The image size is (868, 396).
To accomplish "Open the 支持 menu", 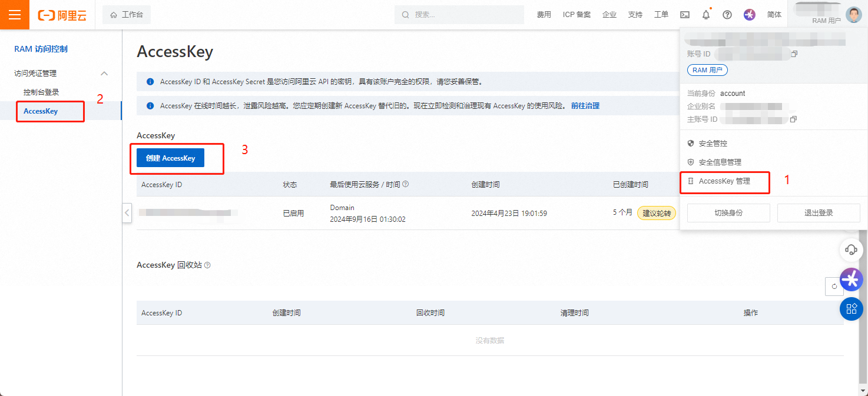I will [635, 15].
